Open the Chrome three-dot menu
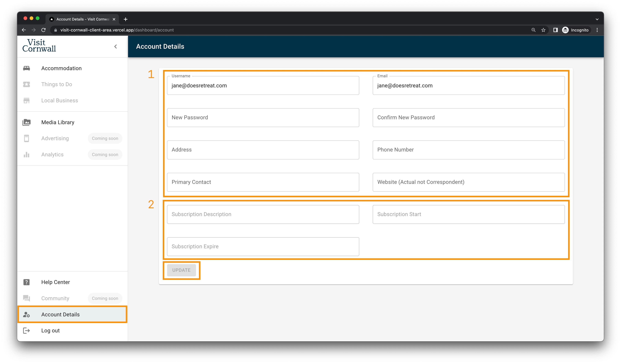 [x=597, y=30]
